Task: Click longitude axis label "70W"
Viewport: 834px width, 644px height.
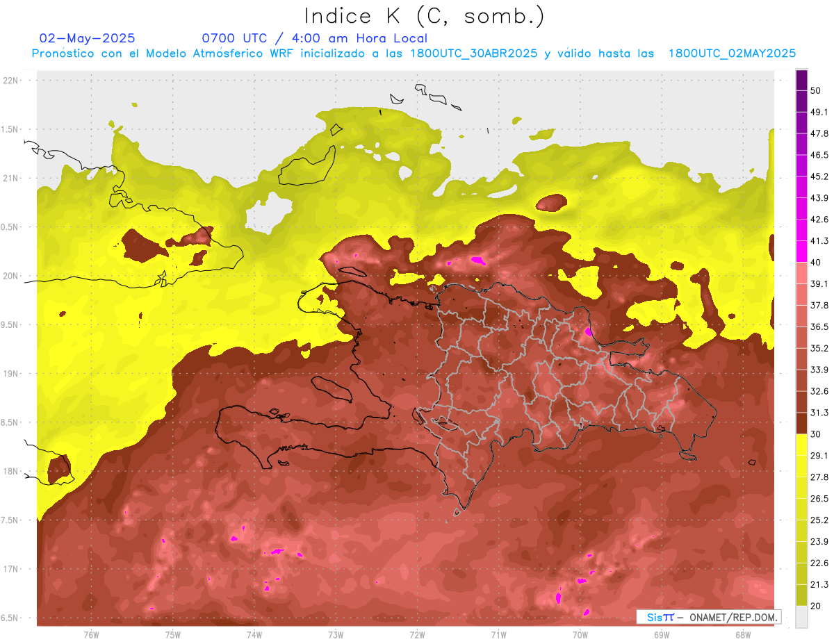Action: point(580,635)
